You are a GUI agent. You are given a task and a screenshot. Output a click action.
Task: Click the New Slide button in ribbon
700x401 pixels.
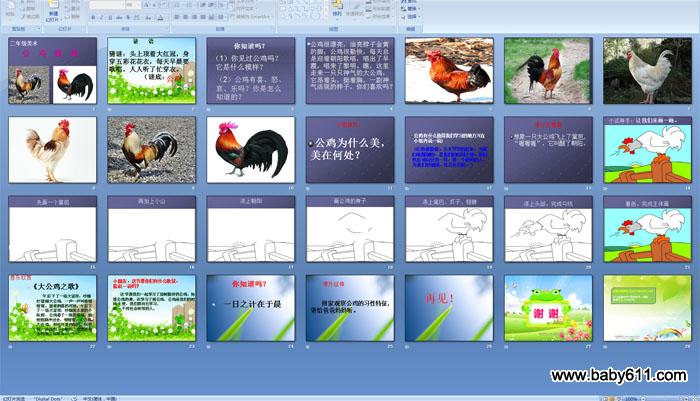tap(53, 10)
